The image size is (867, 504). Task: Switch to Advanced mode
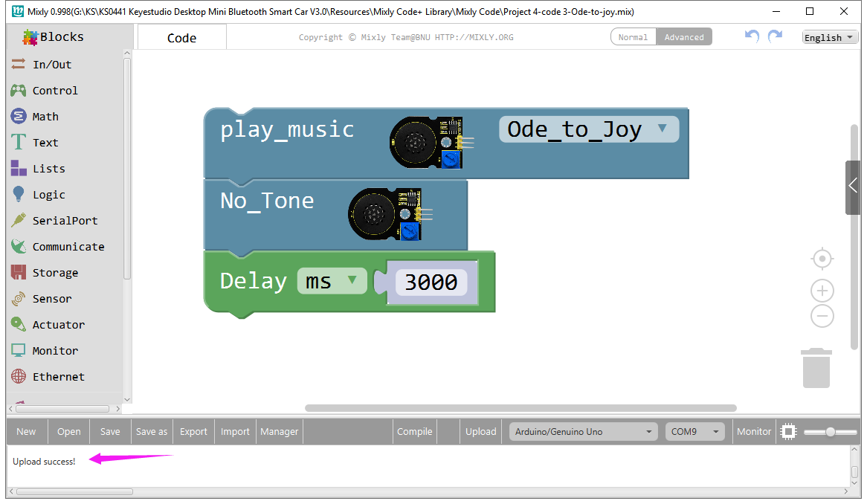684,37
